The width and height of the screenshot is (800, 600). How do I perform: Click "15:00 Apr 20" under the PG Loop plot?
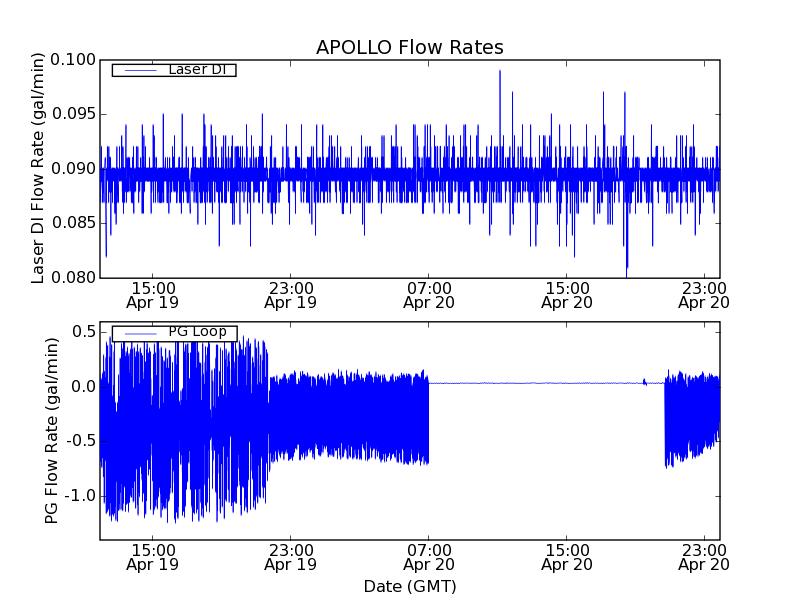pos(566,558)
